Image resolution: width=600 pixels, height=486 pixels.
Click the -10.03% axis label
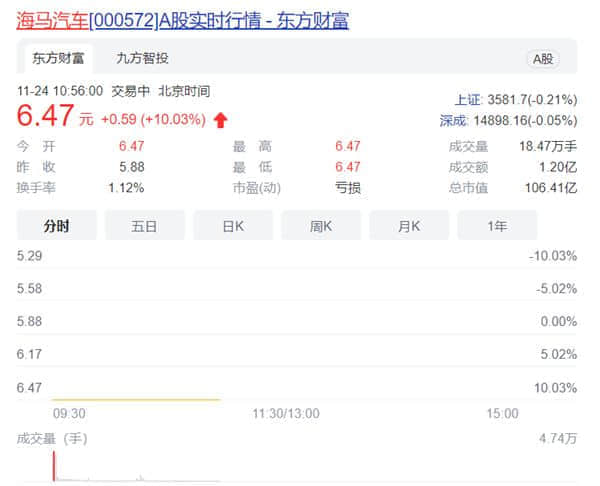553,256
